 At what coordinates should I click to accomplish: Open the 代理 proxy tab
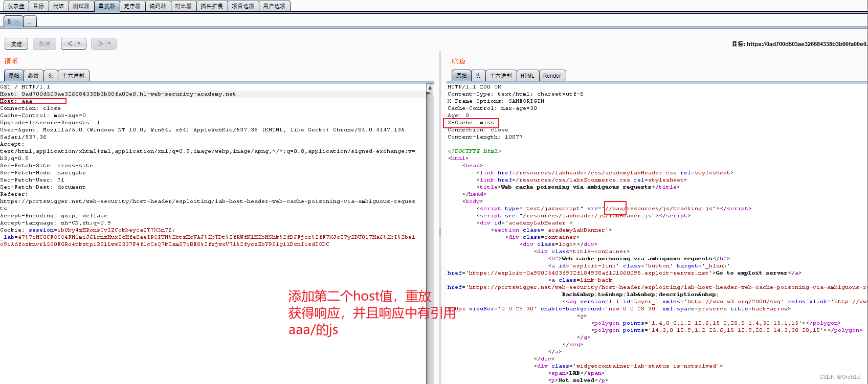[58, 6]
